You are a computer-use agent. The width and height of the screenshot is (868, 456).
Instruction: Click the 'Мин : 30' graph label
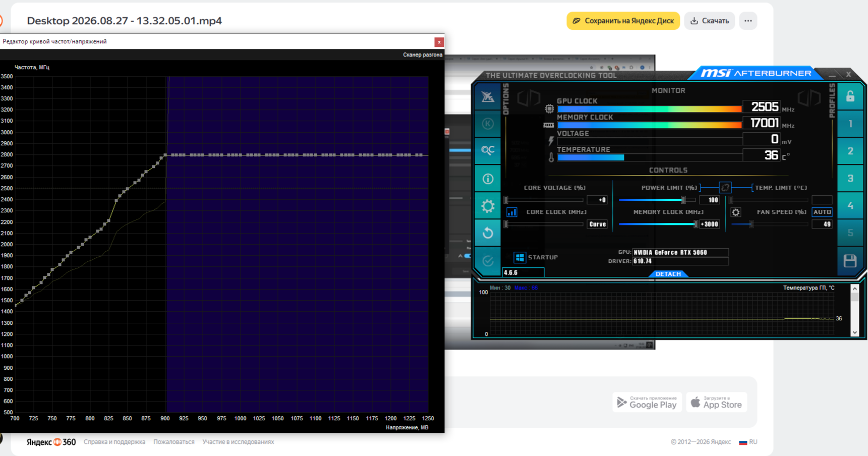click(500, 288)
